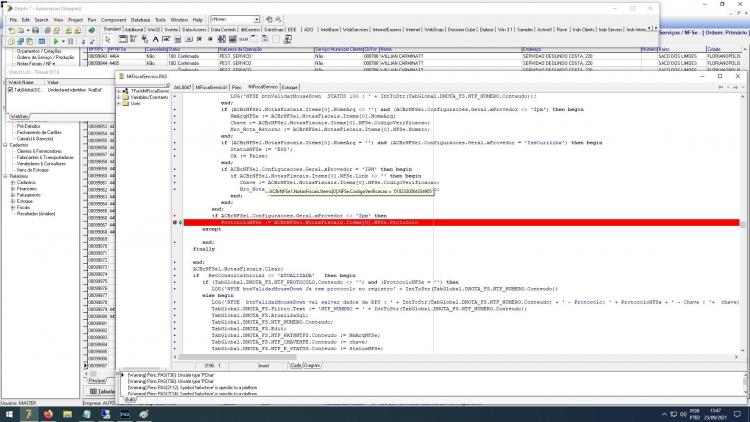750x422 pixels.
Task: Click the Pause program toolbar icon
Action: point(70,42)
